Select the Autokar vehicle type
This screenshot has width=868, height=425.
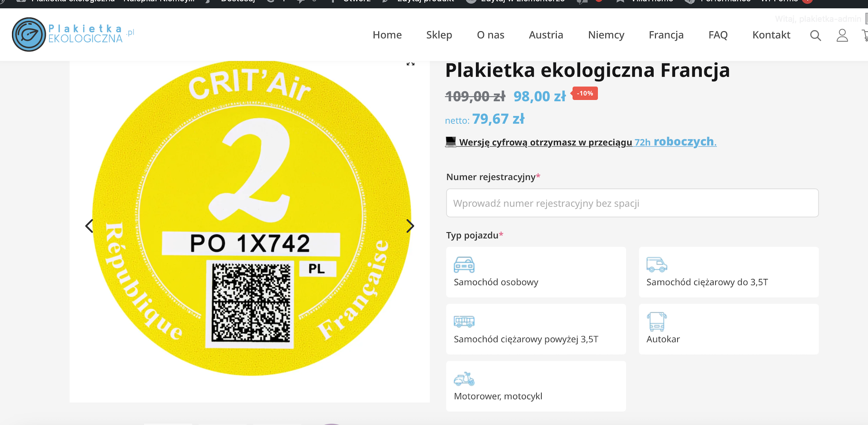tap(729, 329)
